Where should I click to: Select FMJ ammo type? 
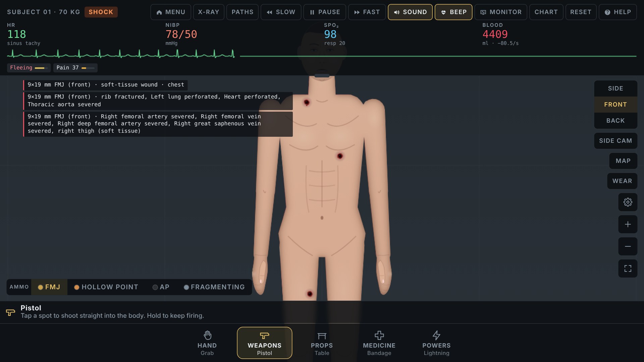click(x=49, y=287)
